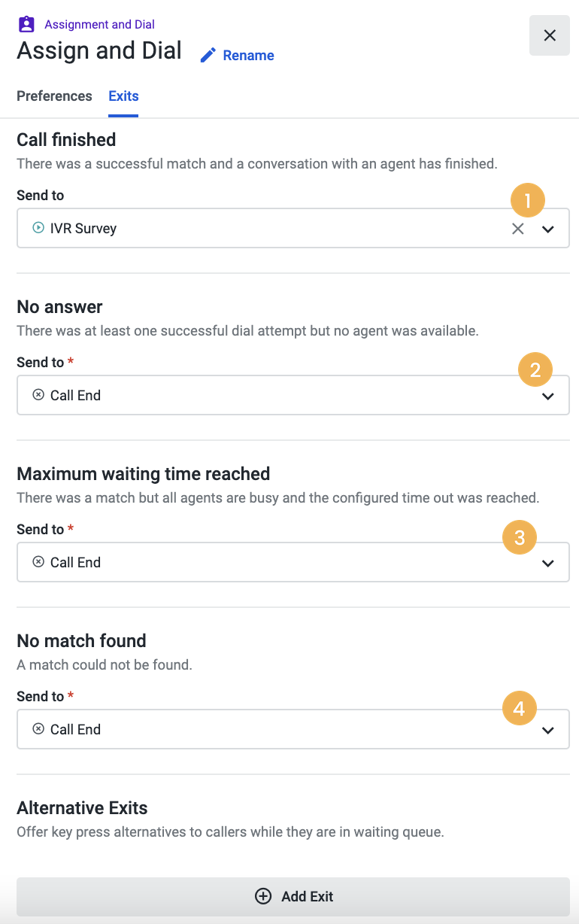
Task: Expand the Maximum waiting time reached dropdown
Action: click(548, 563)
